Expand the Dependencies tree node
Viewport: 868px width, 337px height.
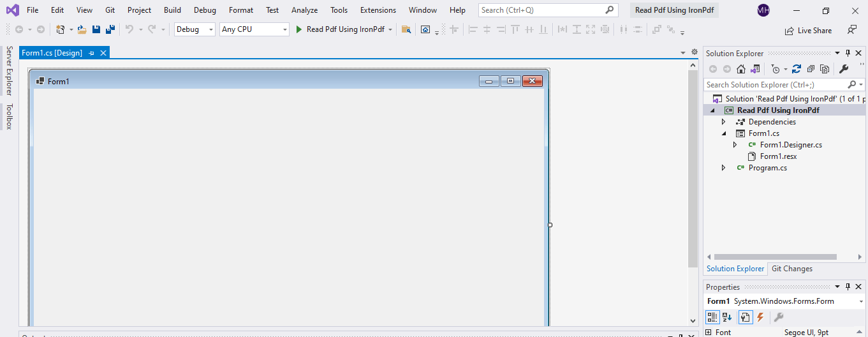pos(723,122)
